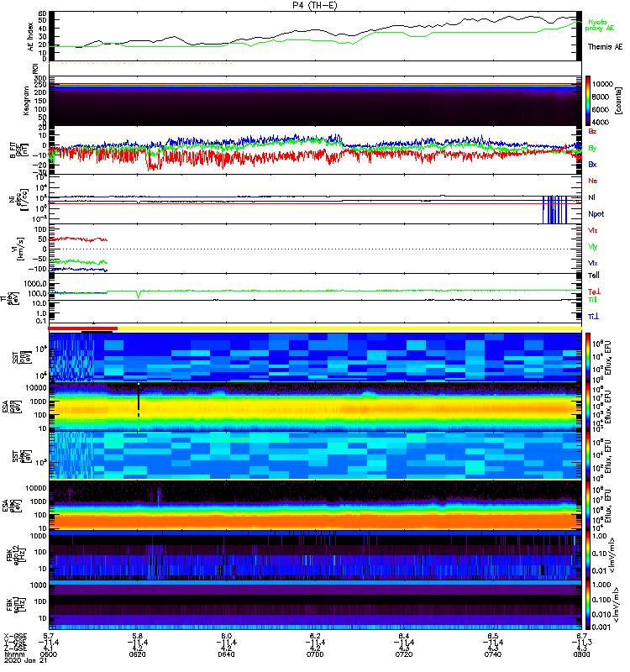Click the 0800 time tick label
Screen dimensions: 630x672
[x=581, y=654]
